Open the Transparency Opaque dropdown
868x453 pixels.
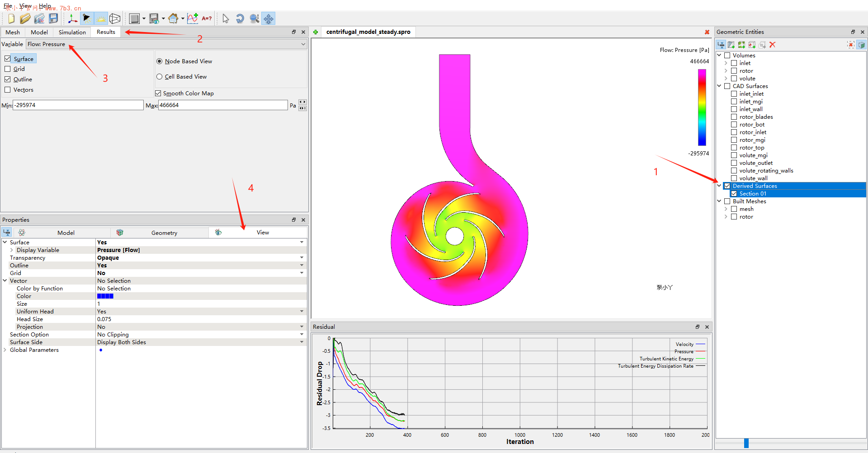coord(302,258)
